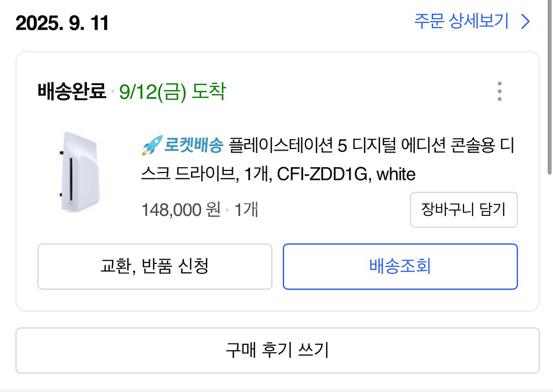Track the shipment with the 배송조회 button
Screen dimensions: 553x392
click(x=400, y=267)
